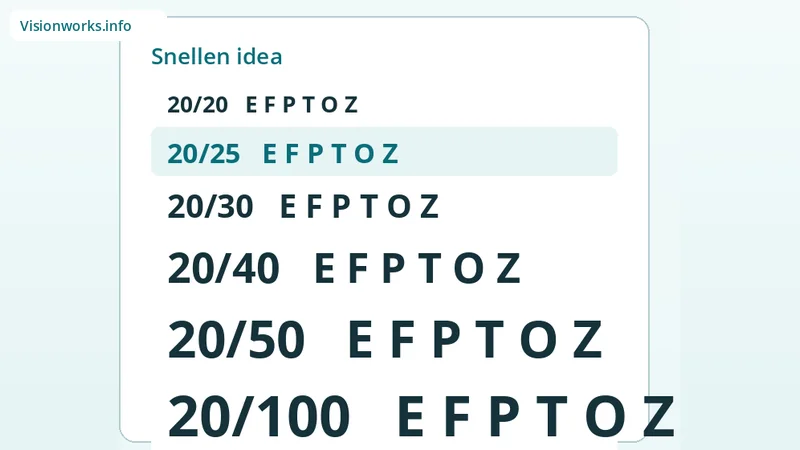The image size is (800, 450).
Task: Select the 20/20 acuity label
Action: [197, 105]
